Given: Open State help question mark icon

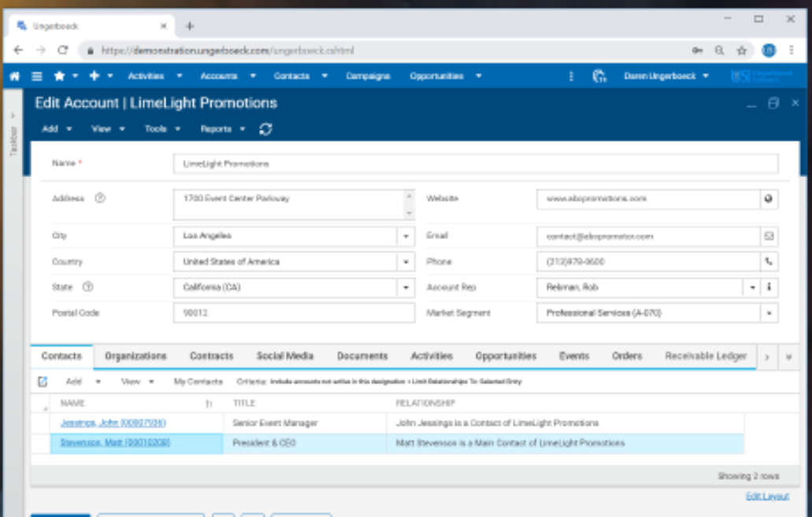Looking at the screenshot, I should click(x=87, y=286).
